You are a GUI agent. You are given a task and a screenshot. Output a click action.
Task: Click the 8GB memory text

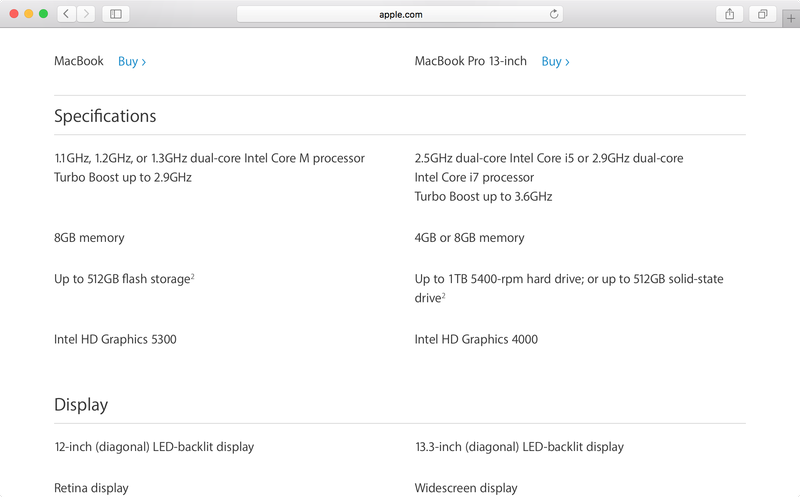tap(89, 238)
